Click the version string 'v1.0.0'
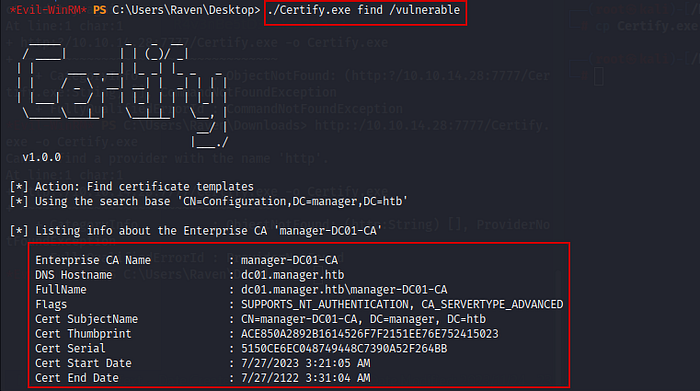 (x=42, y=157)
